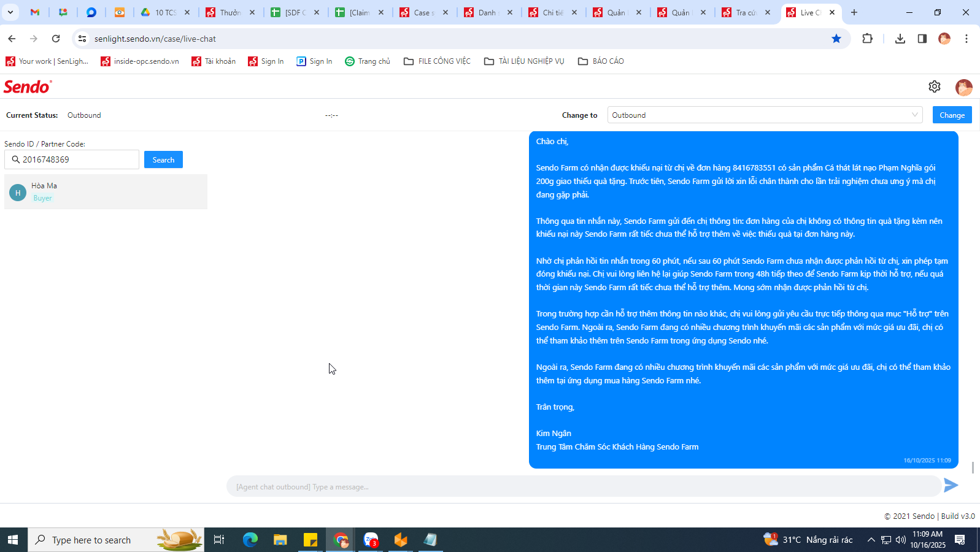Viewport: 980px width, 552px height.
Task: Open Chrome extensions puzzle icon
Action: (867, 39)
